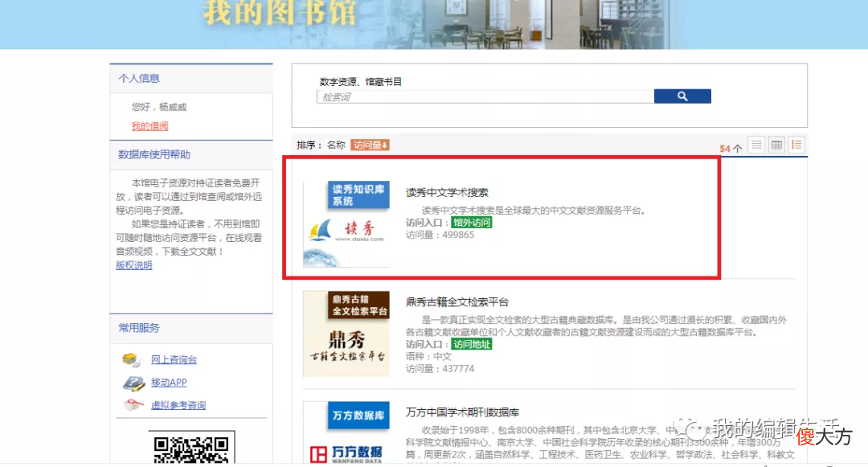Viewport: 868px width, 467px height.
Task: Sort databases by 名称
Action: click(336, 145)
